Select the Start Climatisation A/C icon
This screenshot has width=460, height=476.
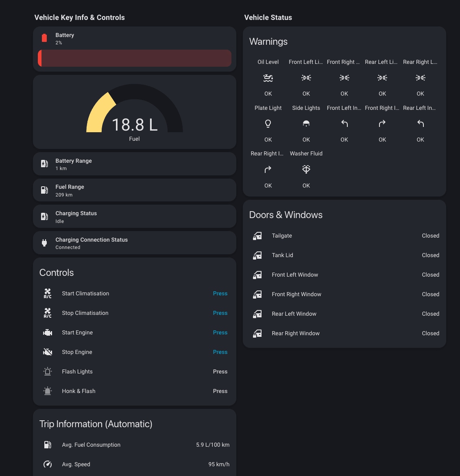(x=47, y=293)
